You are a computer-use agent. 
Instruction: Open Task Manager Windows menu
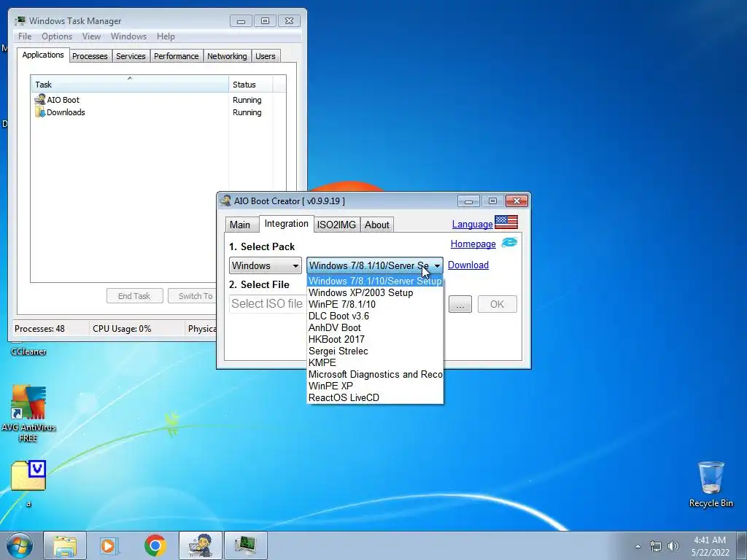128,36
